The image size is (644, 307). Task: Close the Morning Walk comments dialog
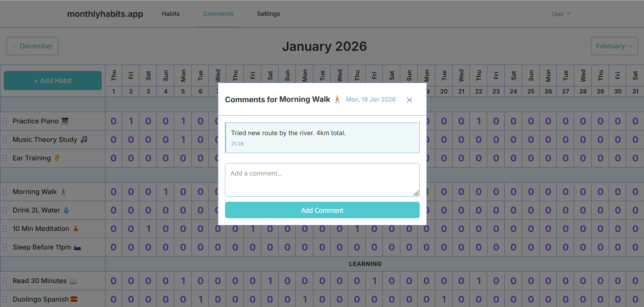[409, 100]
